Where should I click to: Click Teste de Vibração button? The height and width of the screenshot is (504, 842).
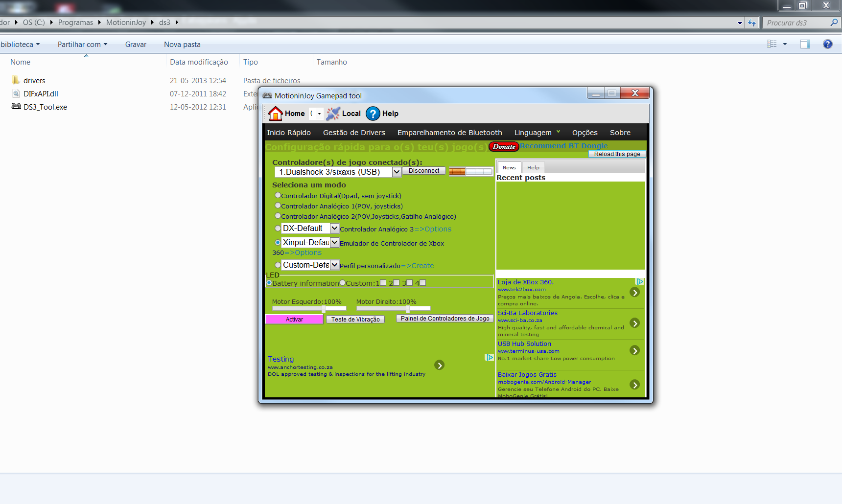[x=355, y=319]
